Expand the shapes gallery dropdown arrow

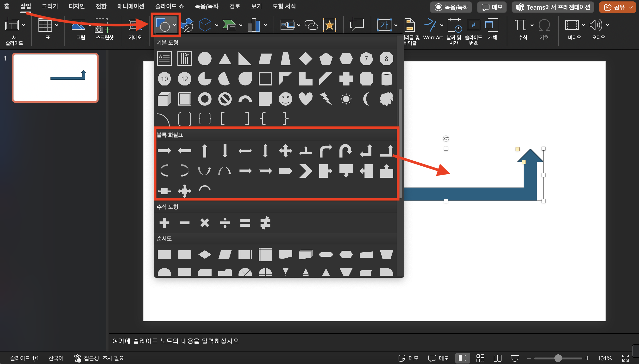(x=175, y=25)
